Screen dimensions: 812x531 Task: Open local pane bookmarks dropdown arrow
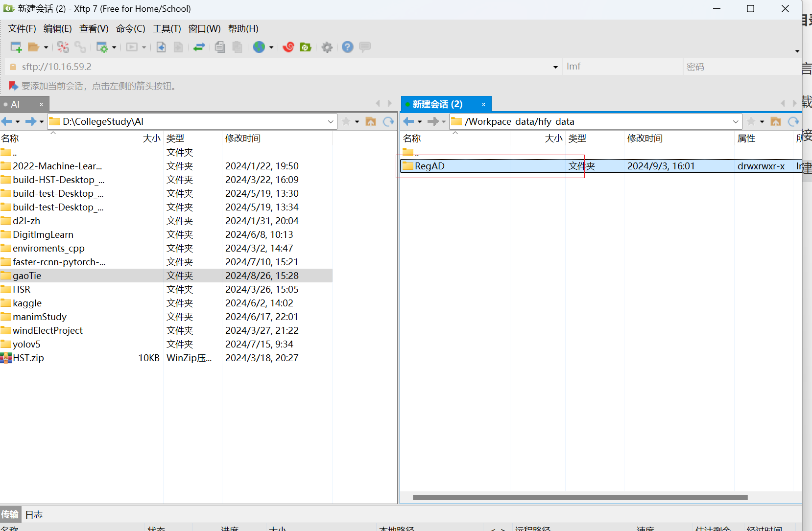point(357,121)
